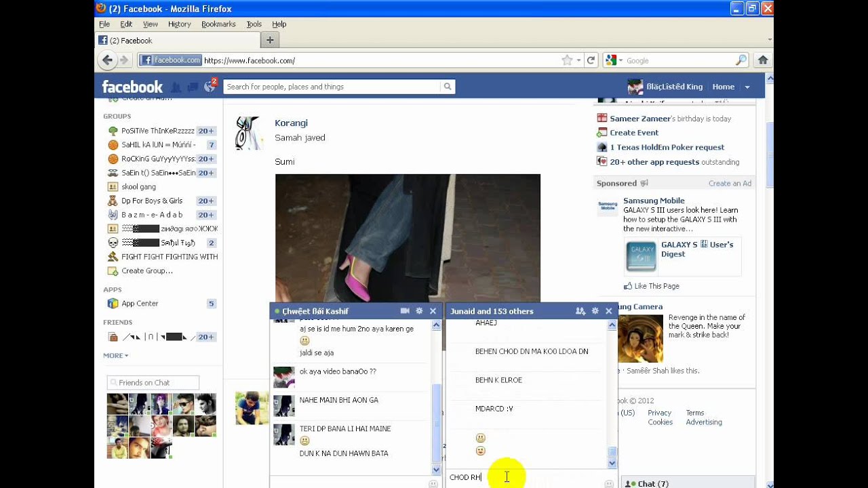This screenshot has width=868, height=488.
Task: Open options gear in Kashif chat
Action: [419, 311]
